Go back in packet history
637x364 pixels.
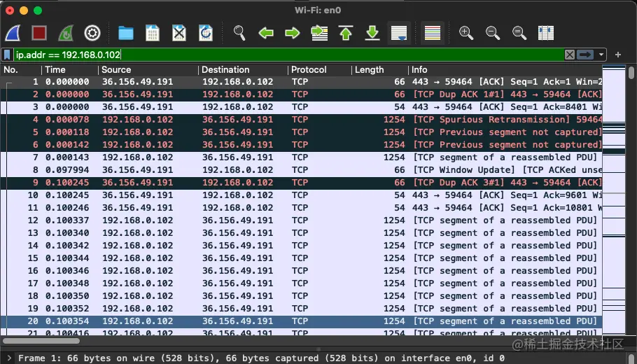pyautogui.click(x=266, y=33)
